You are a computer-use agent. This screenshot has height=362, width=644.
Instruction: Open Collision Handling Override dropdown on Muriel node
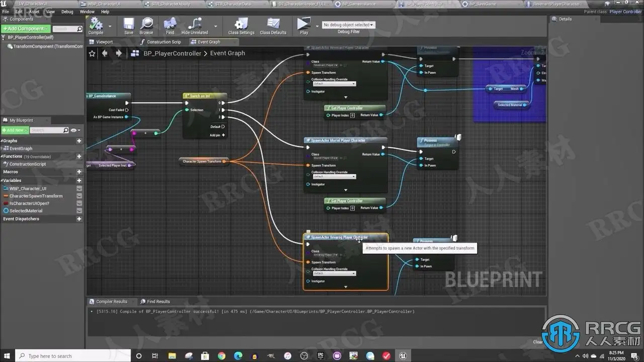coord(334,176)
